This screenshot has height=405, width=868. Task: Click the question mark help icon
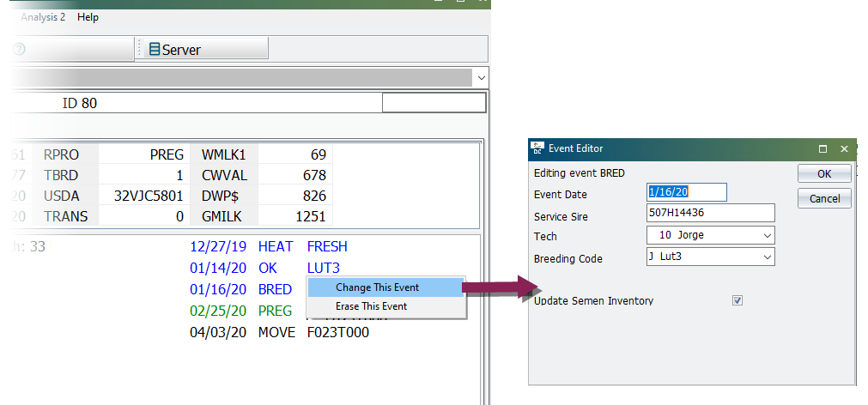19,49
